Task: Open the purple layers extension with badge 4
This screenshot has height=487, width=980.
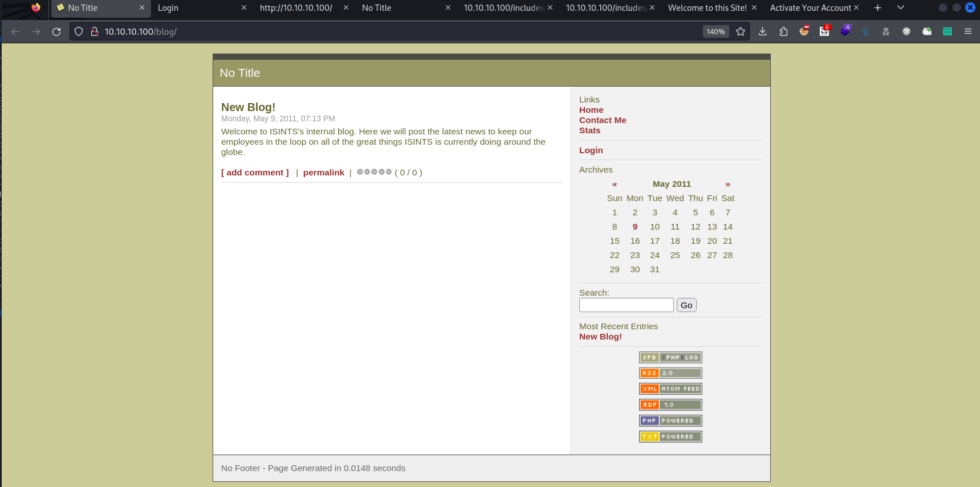Action: pos(845,31)
